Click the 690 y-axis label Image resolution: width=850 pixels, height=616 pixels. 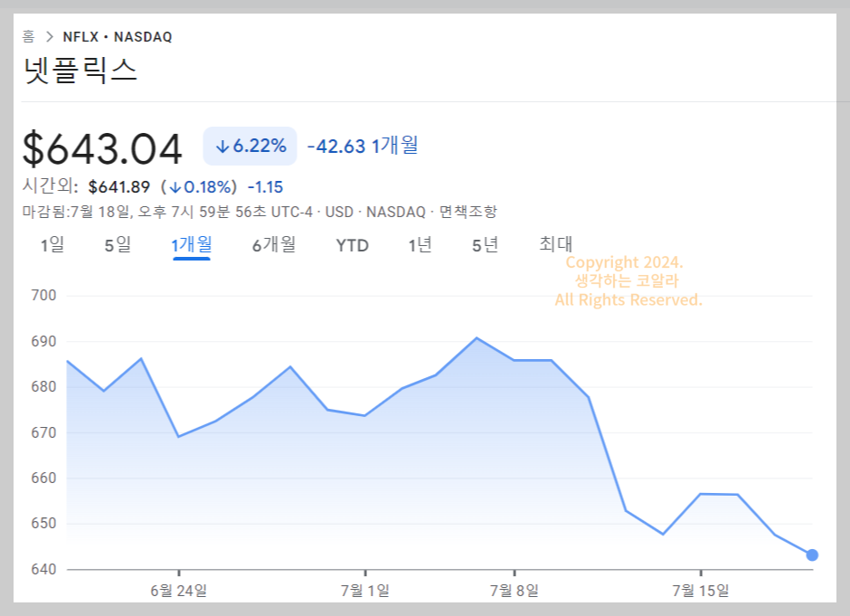click(43, 342)
